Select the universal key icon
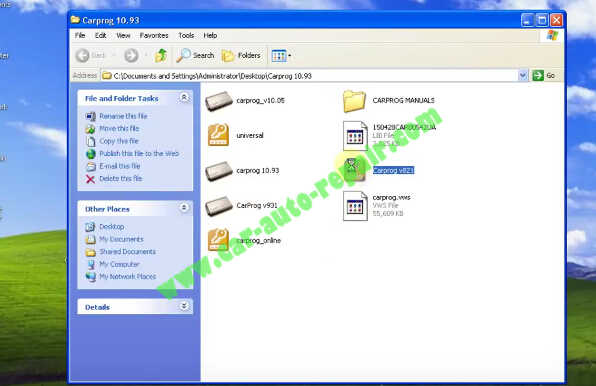 coord(218,134)
